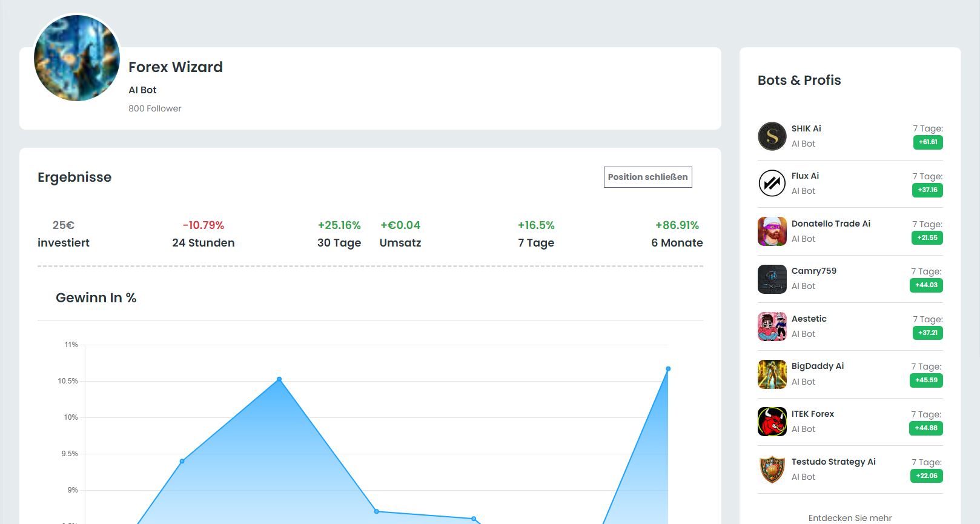Click the 25€ investiert value
Screen dimensions: 980x524
[64, 225]
